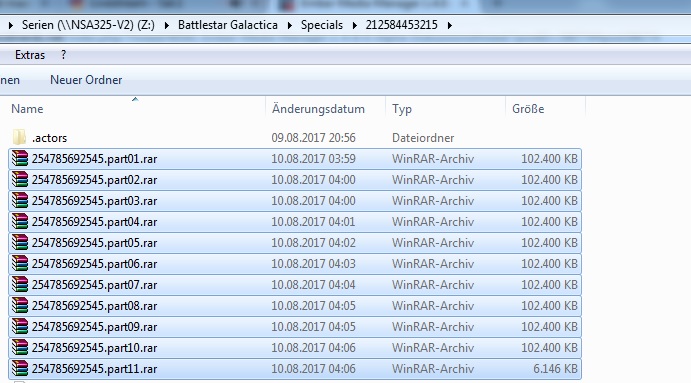The image size is (691, 383).
Task: Select file name 254785692545.part03.rar
Action: (94, 201)
